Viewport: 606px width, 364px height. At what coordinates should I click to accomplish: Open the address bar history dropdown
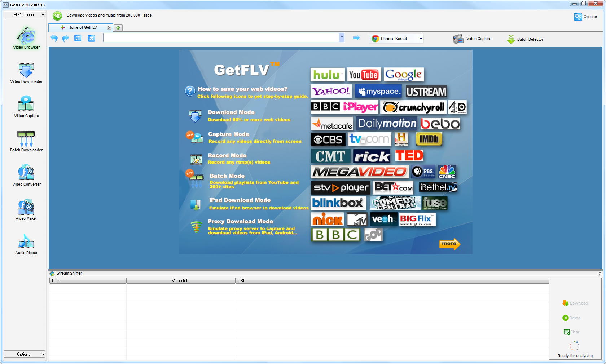pyautogui.click(x=342, y=37)
